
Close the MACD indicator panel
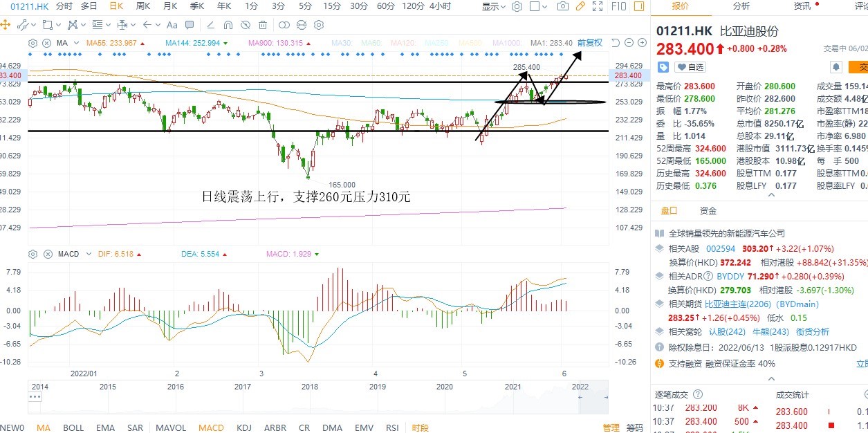click(x=46, y=254)
